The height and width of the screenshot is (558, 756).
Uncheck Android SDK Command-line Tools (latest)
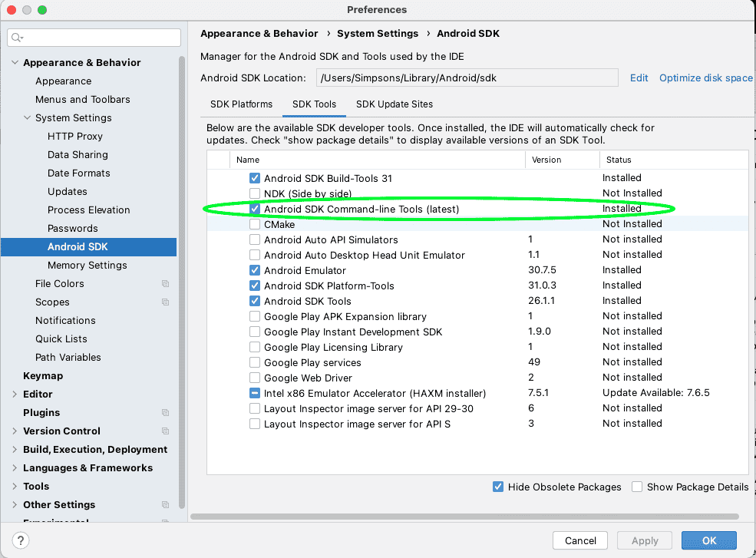tap(255, 209)
